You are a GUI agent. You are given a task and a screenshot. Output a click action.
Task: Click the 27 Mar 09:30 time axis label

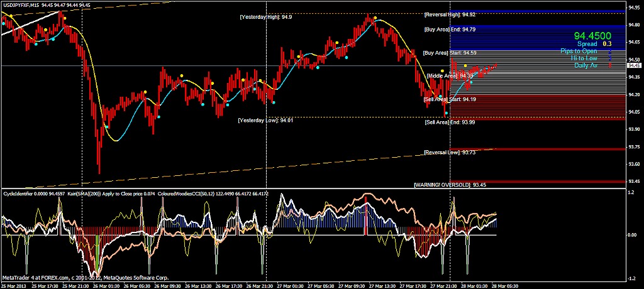pyautogui.click(x=352, y=285)
